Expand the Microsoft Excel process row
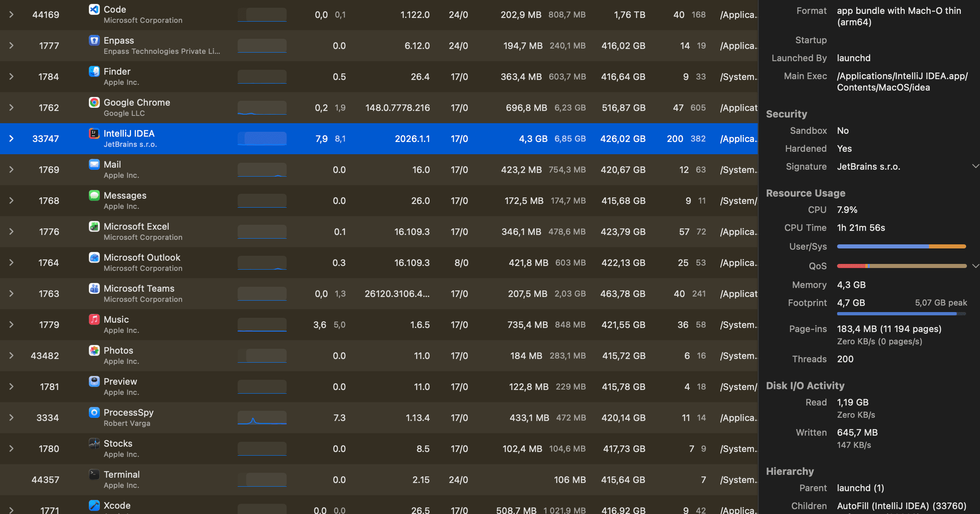The image size is (980, 514). click(11, 232)
